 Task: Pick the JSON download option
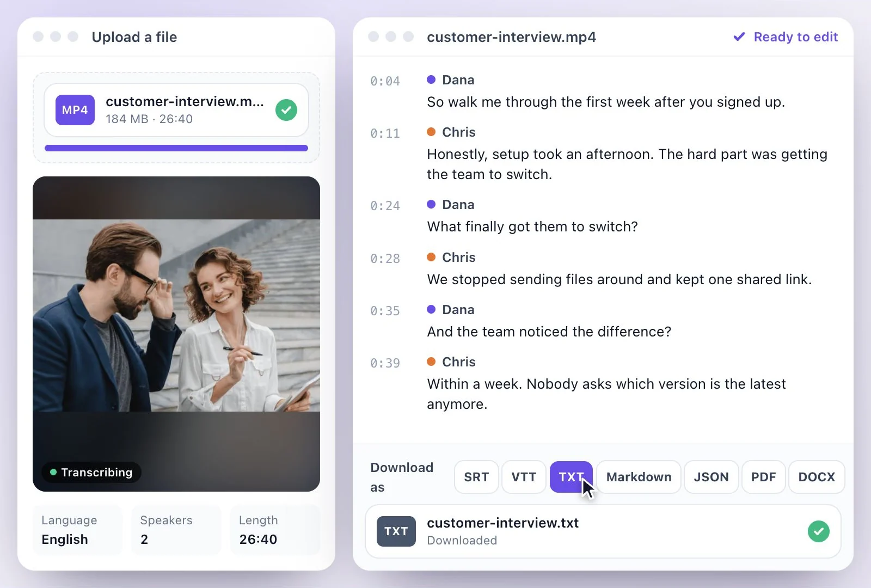point(711,477)
